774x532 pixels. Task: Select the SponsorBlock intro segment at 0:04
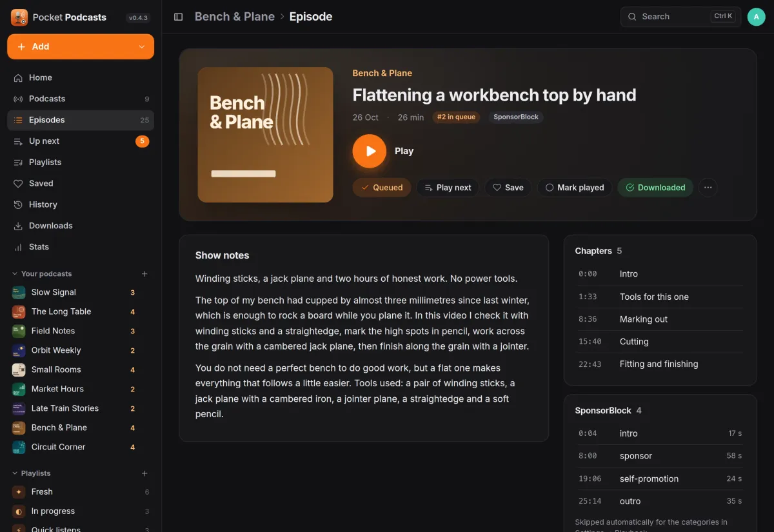660,433
